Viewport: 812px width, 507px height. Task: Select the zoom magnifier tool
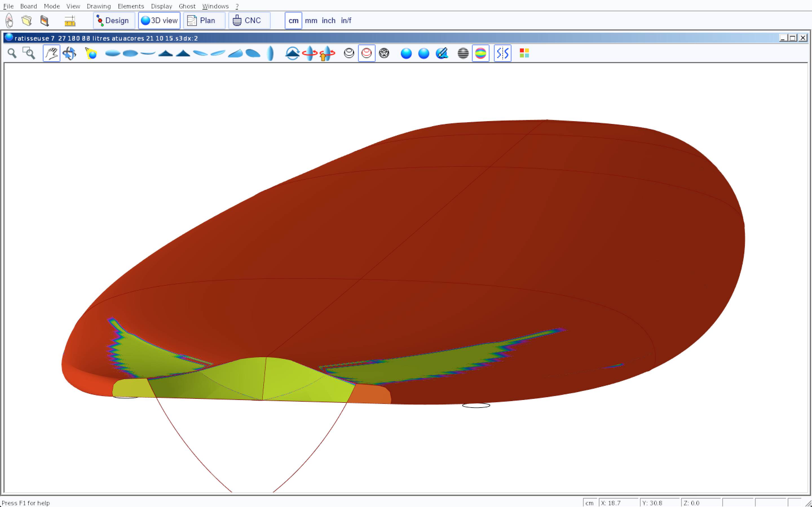coord(12,53)
